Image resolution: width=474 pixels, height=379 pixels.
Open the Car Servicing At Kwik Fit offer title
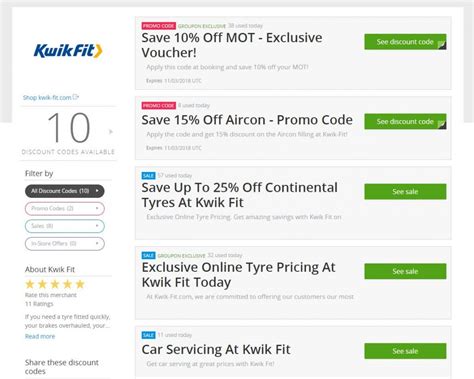(x=216, y=350)
